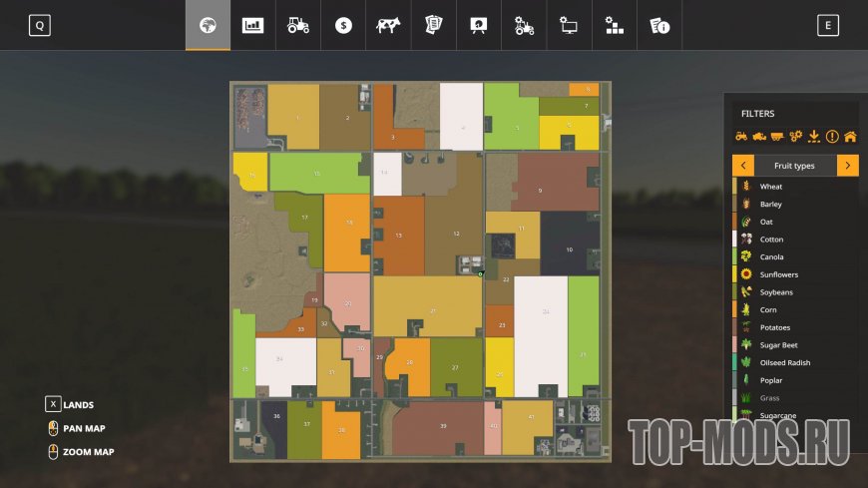Toggle Sunflowers filter in the list

[777, 274]
